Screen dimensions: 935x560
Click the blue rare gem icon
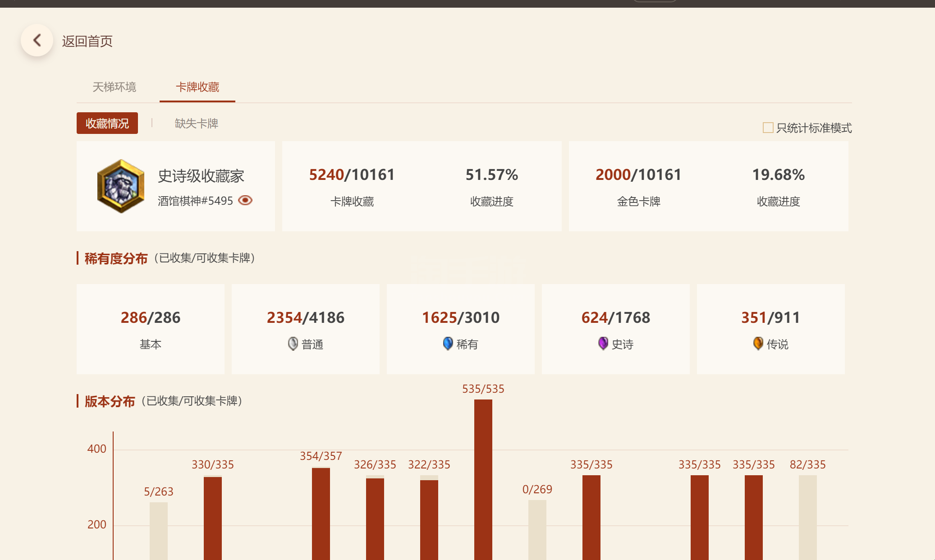click(448, 344)
